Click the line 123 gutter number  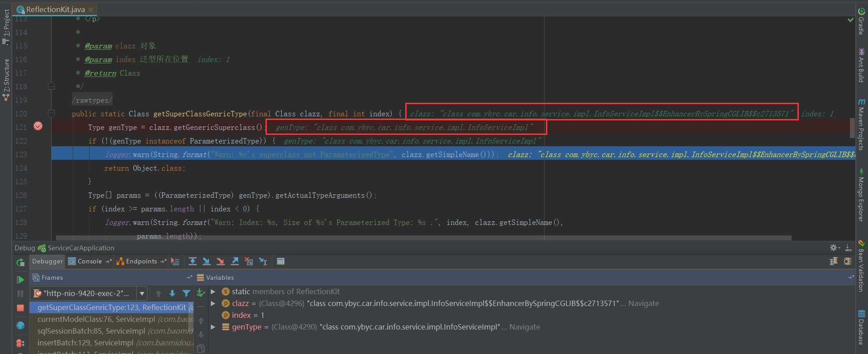coord(21,154)
